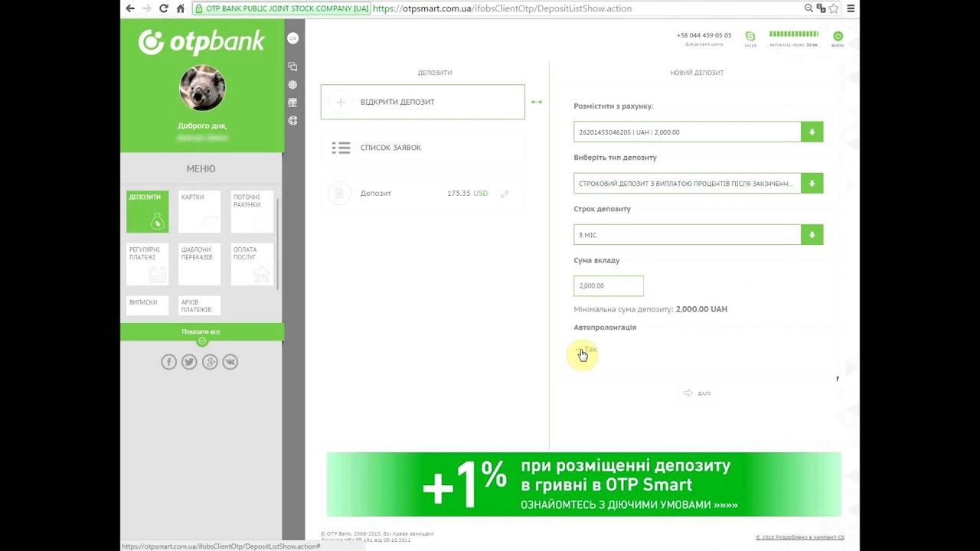Image resolution: width=980 pixels, height=551 pixels.
Task: Click the ДАЛІ next button
Action: [697, 393]
